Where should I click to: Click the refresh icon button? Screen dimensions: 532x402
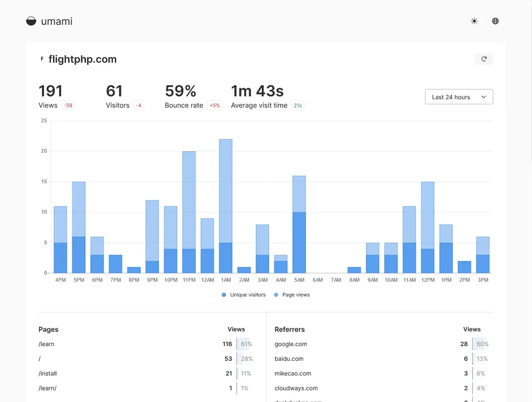[x=484, y=59]
